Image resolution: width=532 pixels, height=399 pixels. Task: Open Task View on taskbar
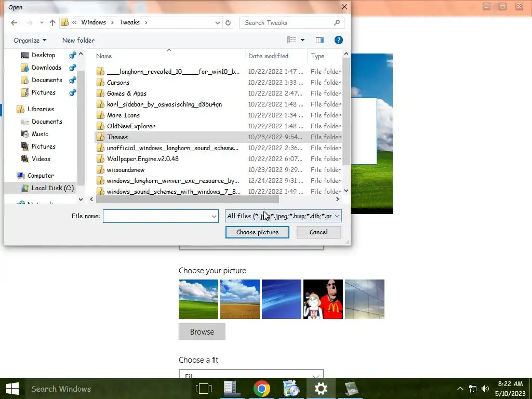click(x=204, y=389)
